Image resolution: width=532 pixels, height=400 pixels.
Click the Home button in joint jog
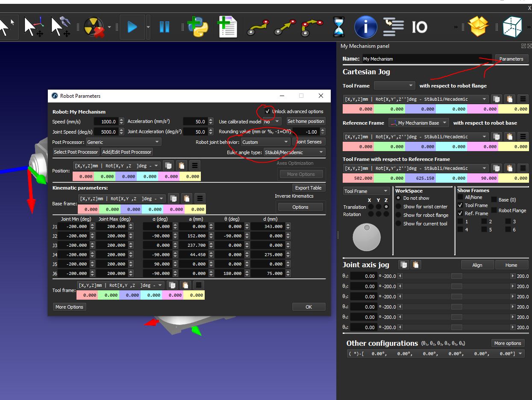[511, 265]
